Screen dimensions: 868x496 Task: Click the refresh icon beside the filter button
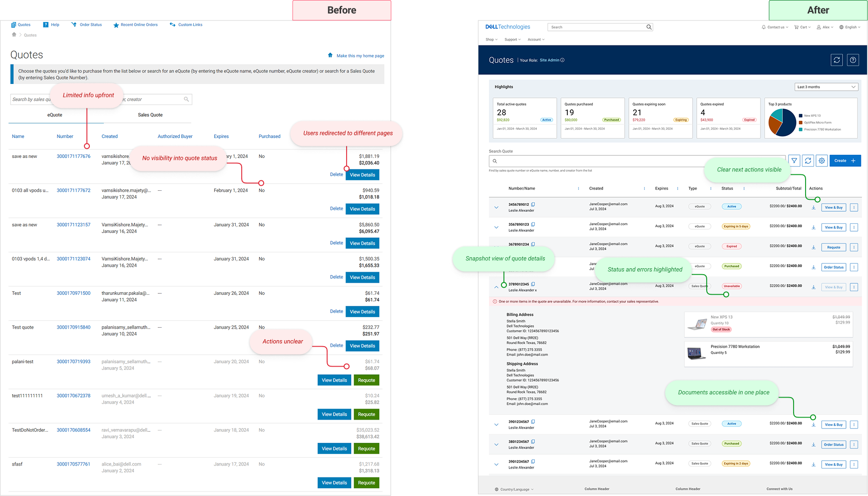coord(808,161)
